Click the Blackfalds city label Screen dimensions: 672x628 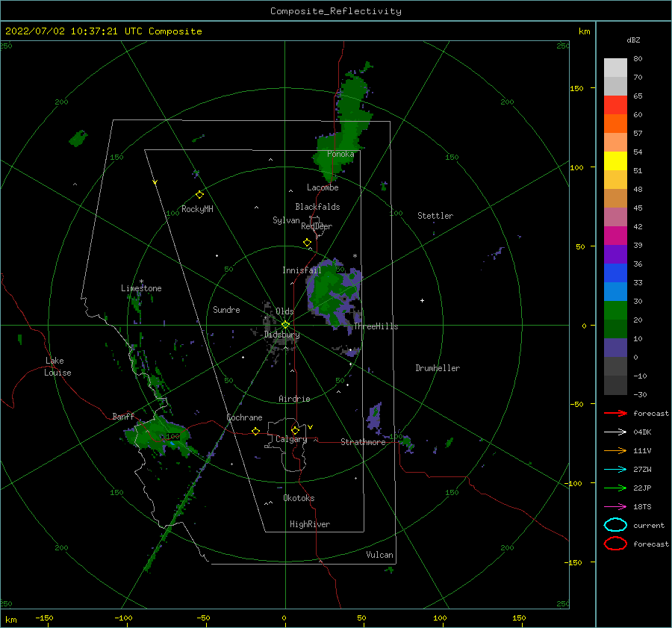coord(317,207)
